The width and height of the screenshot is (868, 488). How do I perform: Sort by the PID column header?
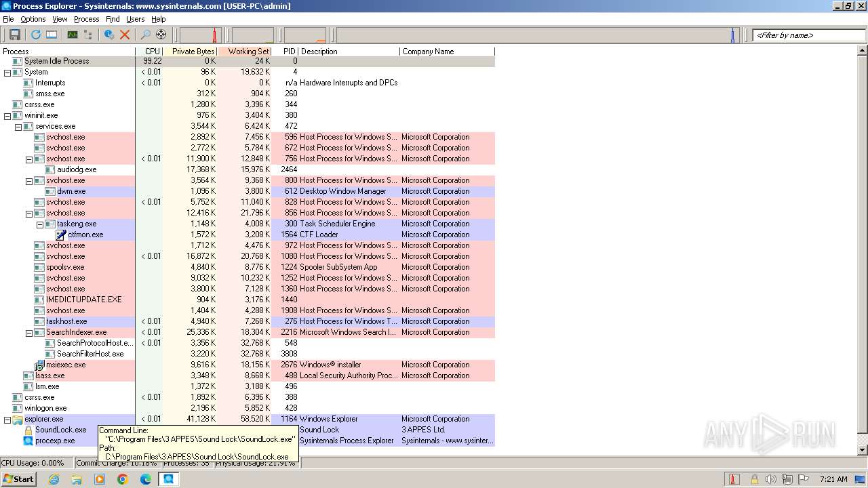coord(285,51)
